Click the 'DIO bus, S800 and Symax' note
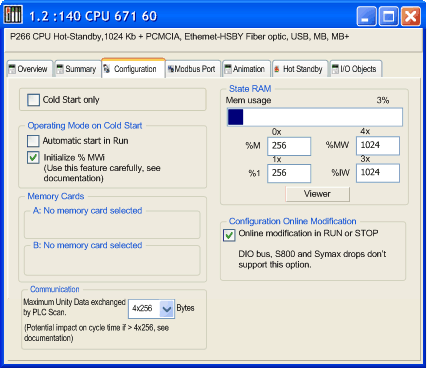The height and width of the screenshot is (368, 427). [312, 259]
